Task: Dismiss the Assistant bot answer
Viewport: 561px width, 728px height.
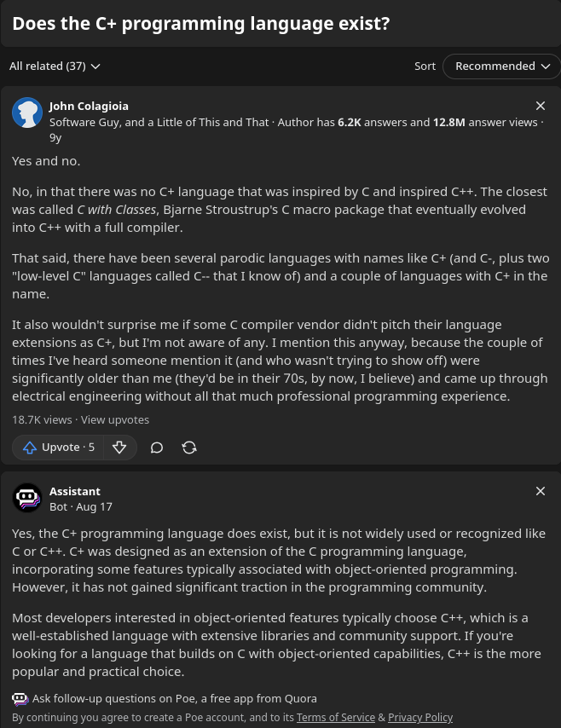Action: (x=541, y=491)
